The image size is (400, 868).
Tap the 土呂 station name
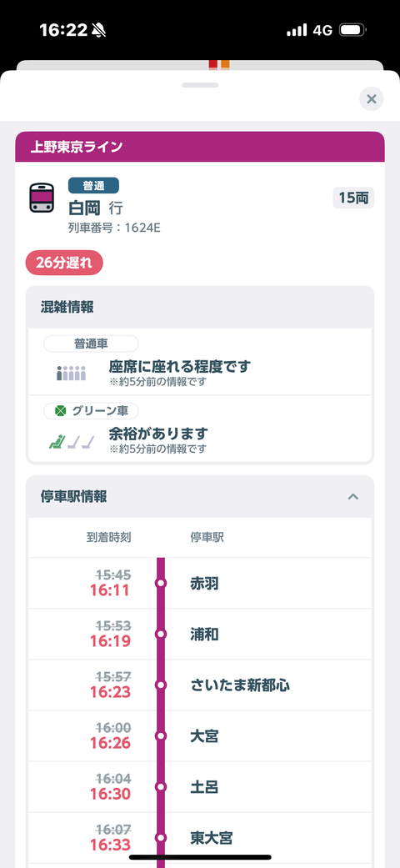203,786
